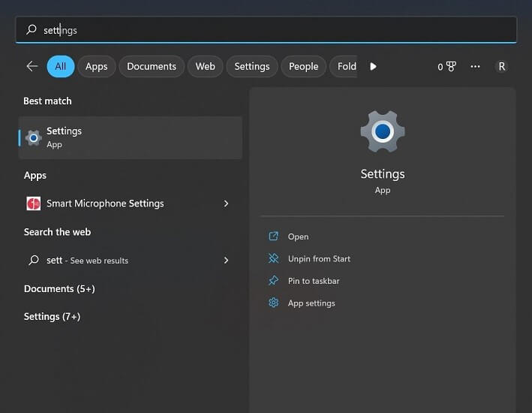532x413 pixels.
Task: Click Pin to taskbar
Action: point(314,281)
